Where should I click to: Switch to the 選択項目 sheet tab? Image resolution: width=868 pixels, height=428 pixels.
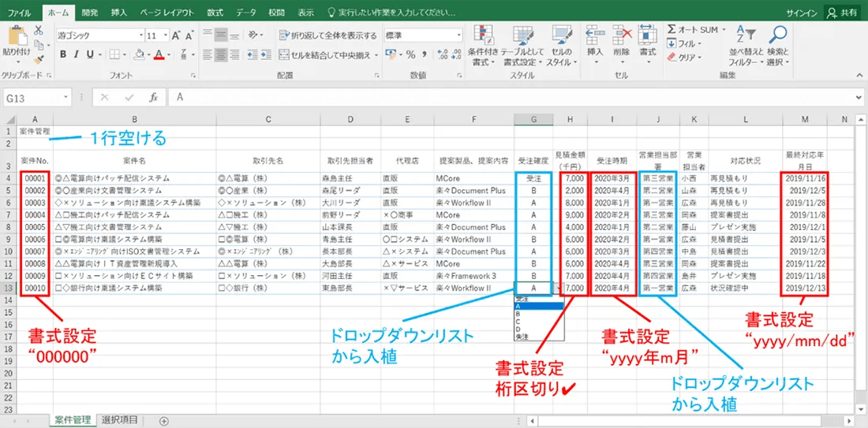coord(120,419)
